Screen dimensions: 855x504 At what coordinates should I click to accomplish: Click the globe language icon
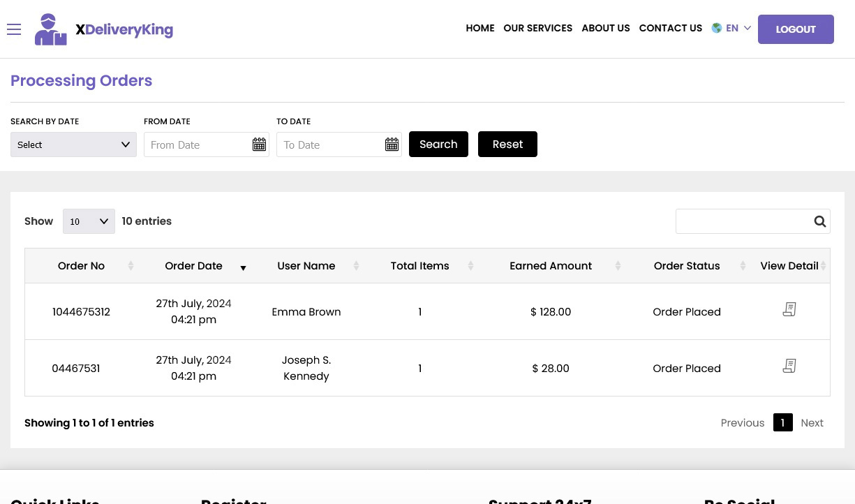[x=717, y=28]
